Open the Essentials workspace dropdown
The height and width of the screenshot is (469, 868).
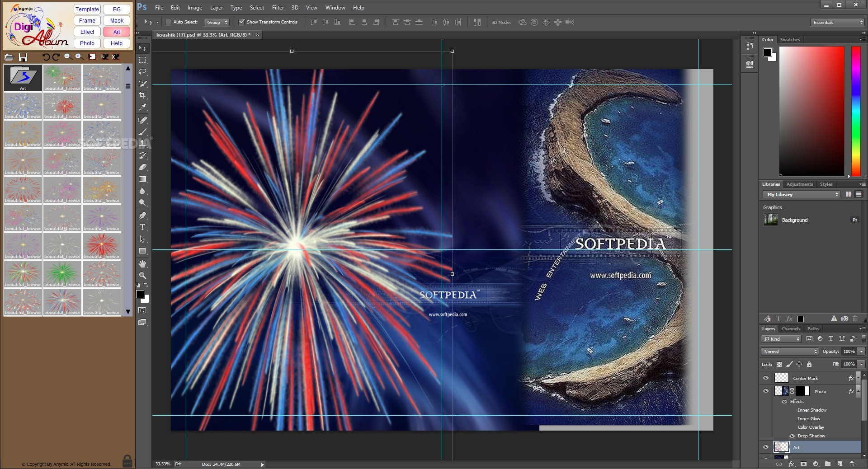pyautogui.click(x=837, y=22)
